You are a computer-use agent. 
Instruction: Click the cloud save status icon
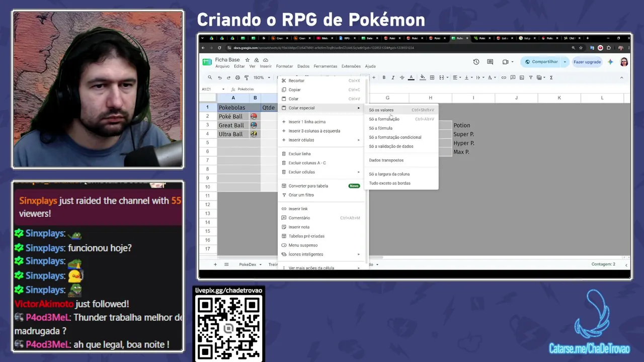point(265,60)
